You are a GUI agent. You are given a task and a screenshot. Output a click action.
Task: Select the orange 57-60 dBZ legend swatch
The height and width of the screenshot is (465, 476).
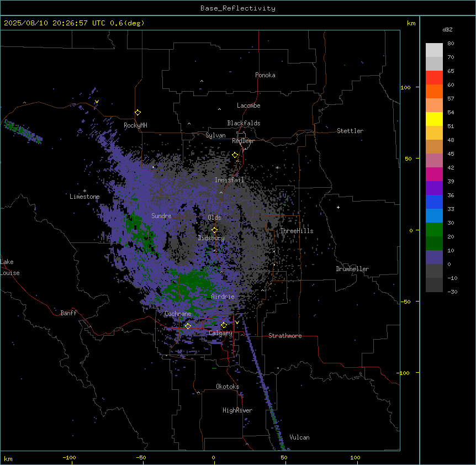[x=434, y=91]
